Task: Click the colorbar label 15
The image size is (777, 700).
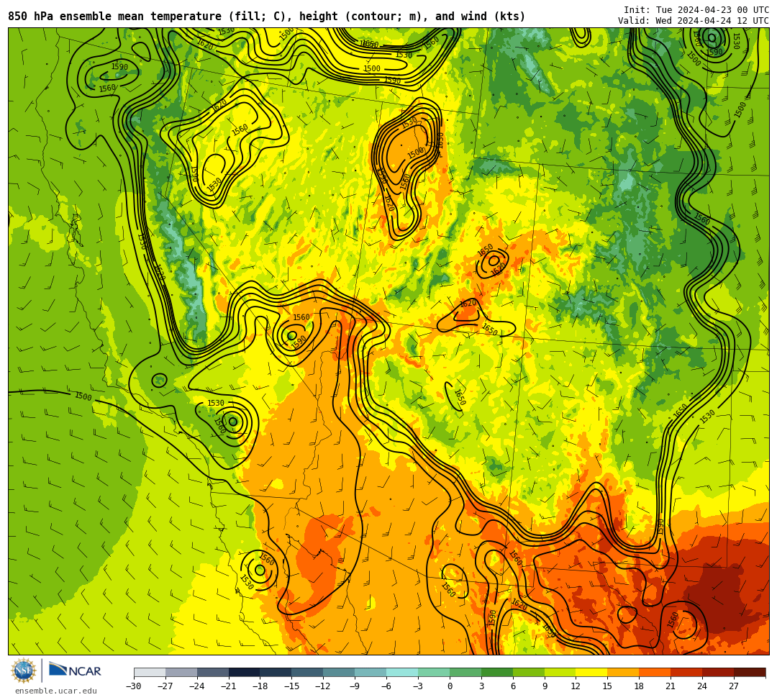Action: 607,686
